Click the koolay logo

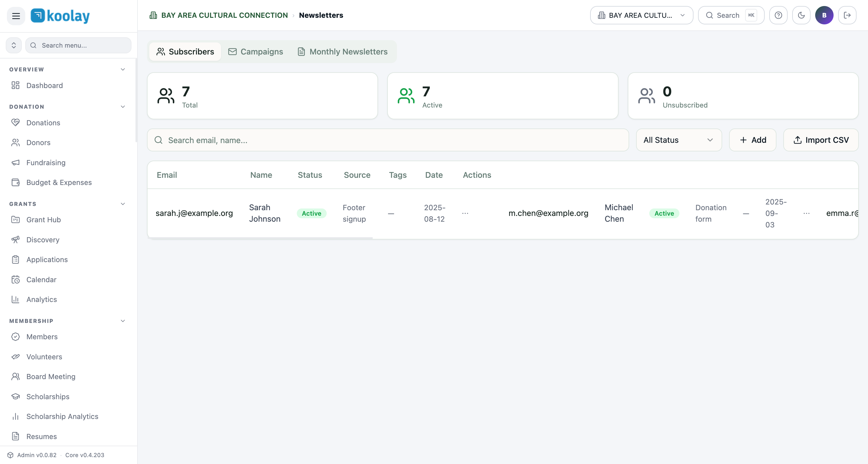pos(60,15)
